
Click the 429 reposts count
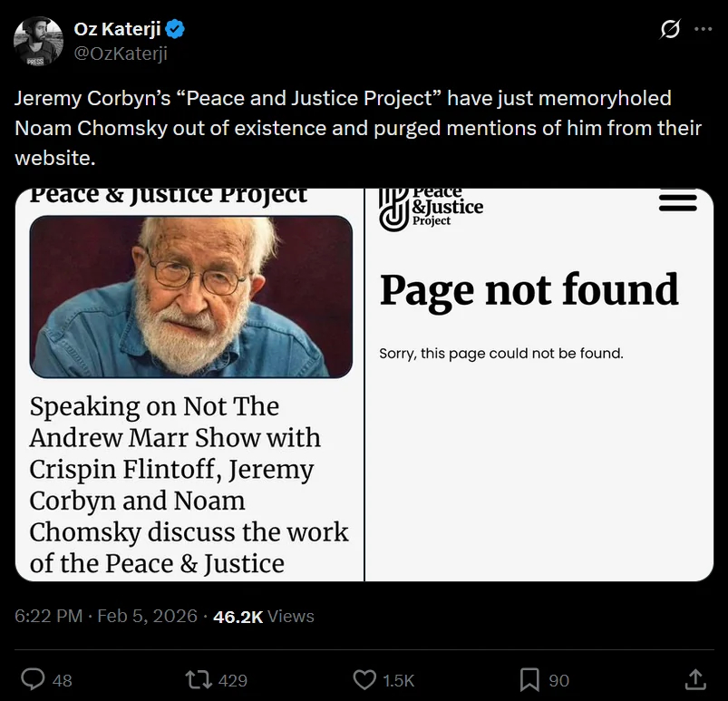click(233, 680)
